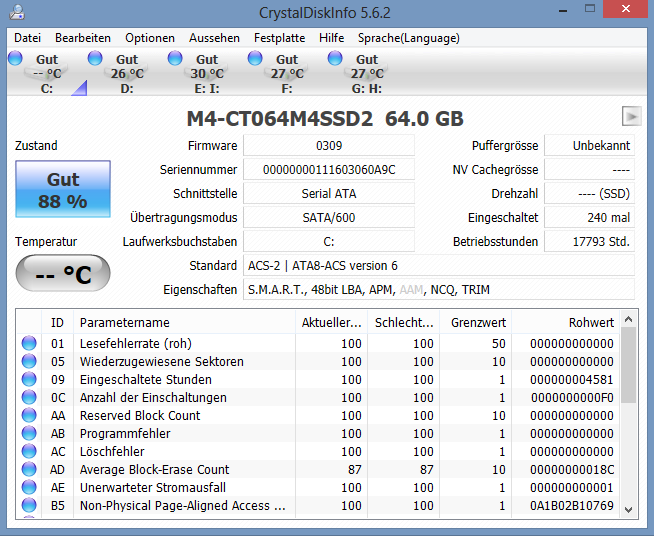Select drive C: in the disk bar
The width and height of the screenshot is (654, 536).
pos(47,73)
